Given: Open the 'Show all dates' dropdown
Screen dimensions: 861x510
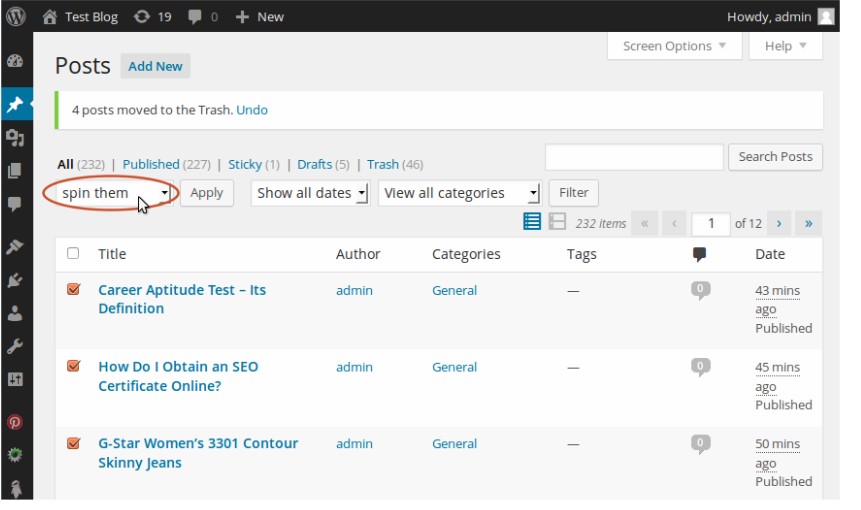Looking at the screenshot, I should [x=310, y=193].
